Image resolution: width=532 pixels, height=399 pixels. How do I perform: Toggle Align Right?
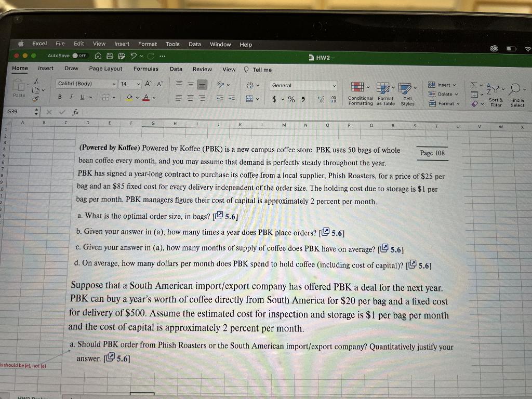pyautogui.click(x=202, y=98)
